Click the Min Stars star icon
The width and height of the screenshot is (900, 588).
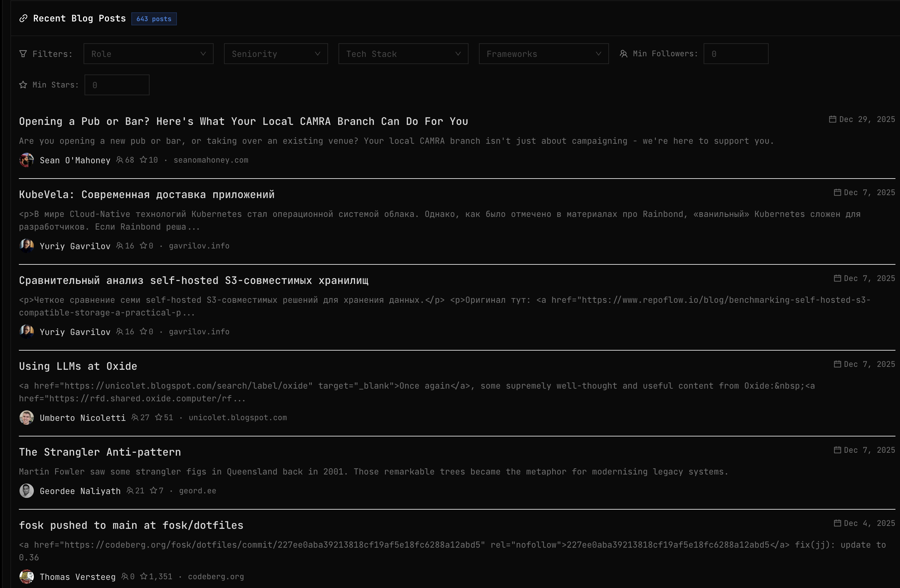23,85
